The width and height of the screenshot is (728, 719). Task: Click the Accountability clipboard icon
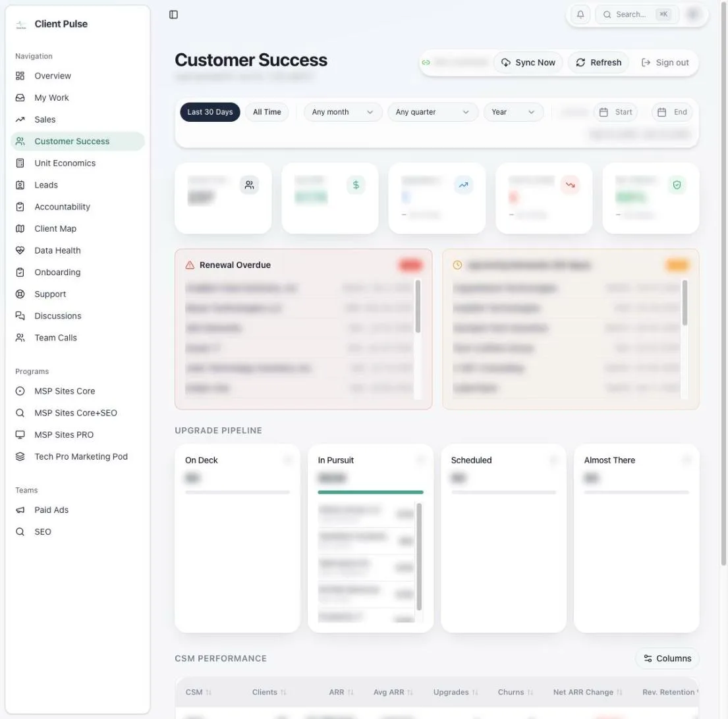pyautogui.click(x=20, y=207)
